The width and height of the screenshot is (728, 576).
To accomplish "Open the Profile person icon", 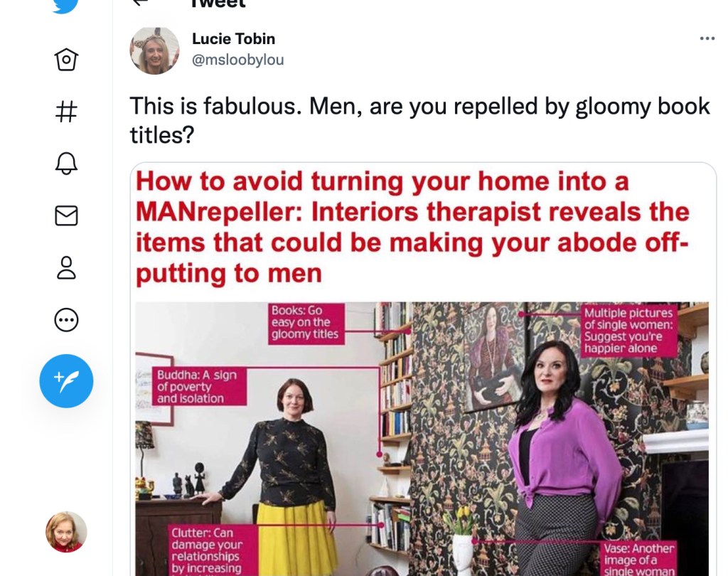I will point(66,267).
